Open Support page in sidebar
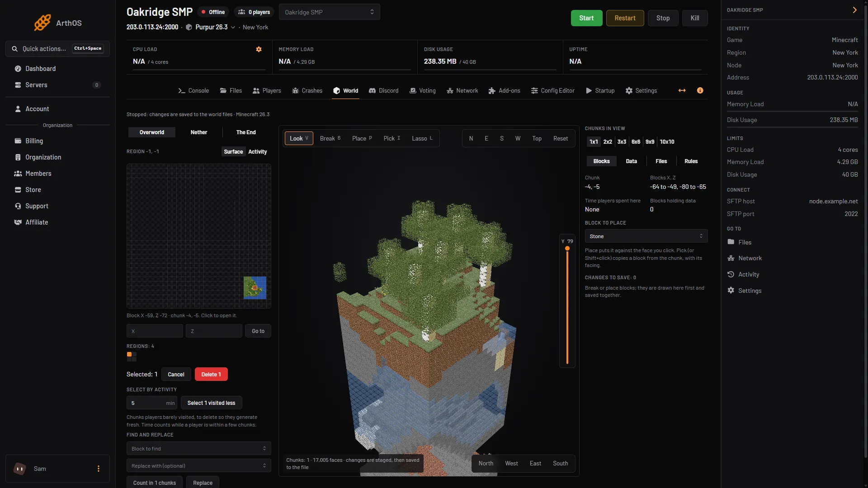 click(x=37, y=206)
